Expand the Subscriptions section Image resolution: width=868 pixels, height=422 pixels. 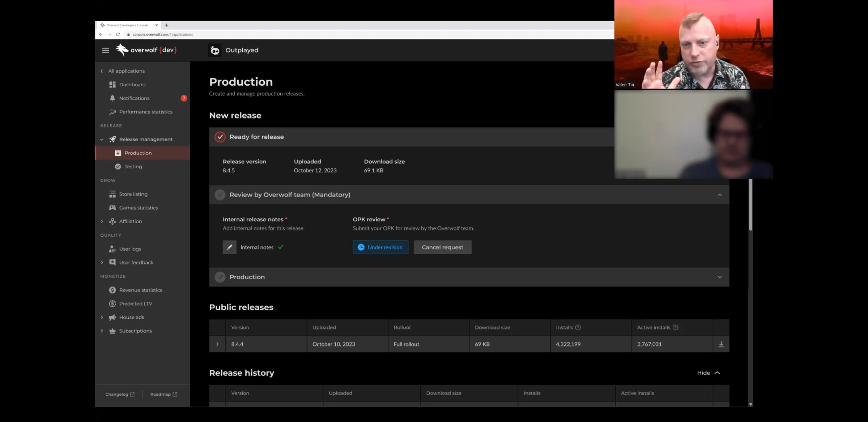102,331
